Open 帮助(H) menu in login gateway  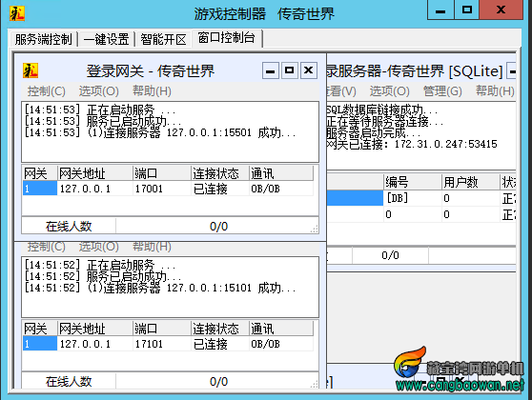click(152, 91)
